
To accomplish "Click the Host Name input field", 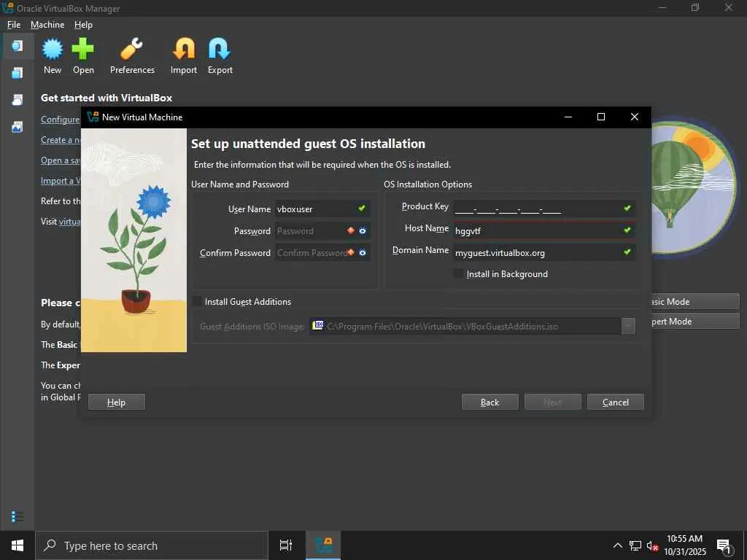I will click(544, 230).
